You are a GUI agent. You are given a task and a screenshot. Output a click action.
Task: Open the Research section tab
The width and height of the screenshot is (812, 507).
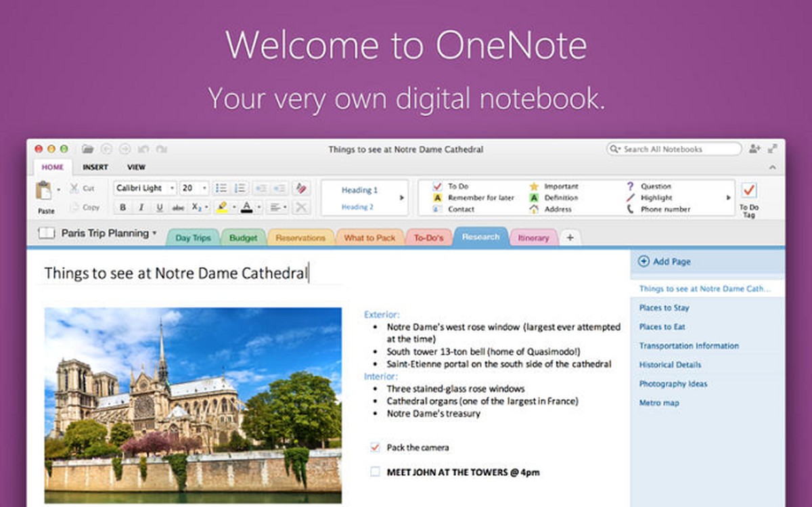(480, 238)
